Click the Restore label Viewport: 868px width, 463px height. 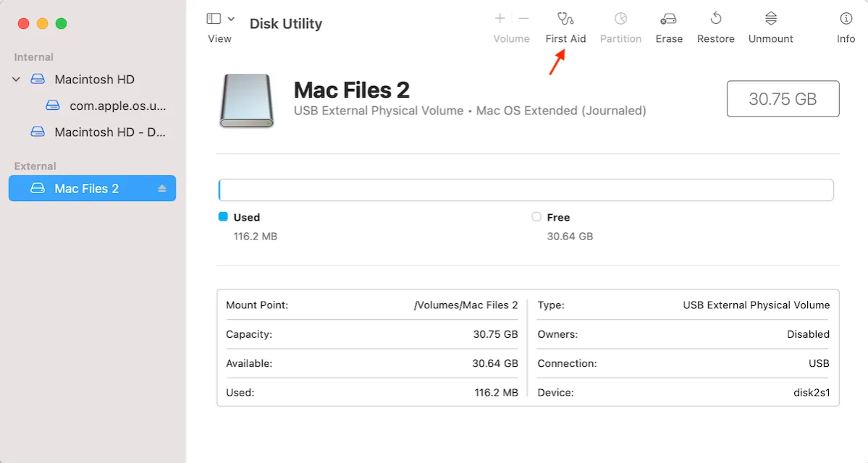(715, 39)
